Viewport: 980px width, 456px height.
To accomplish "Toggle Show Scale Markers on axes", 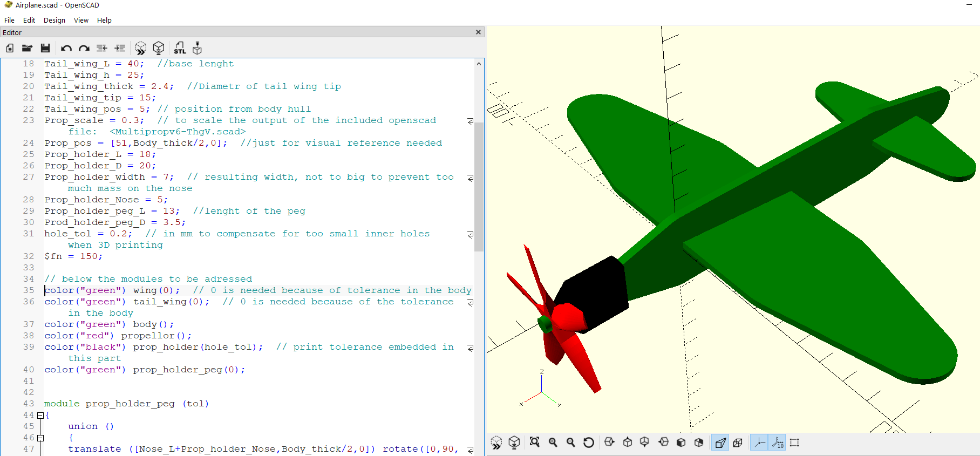I will tap(777, 443).
